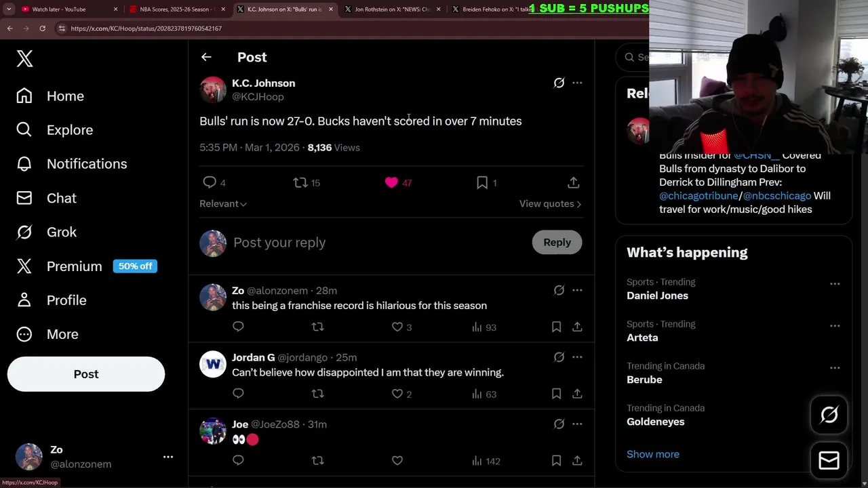The width and height of the screenshot is (868, 488).
Task: View analytics on Jordan G's comment
Action: coord(484,394)
